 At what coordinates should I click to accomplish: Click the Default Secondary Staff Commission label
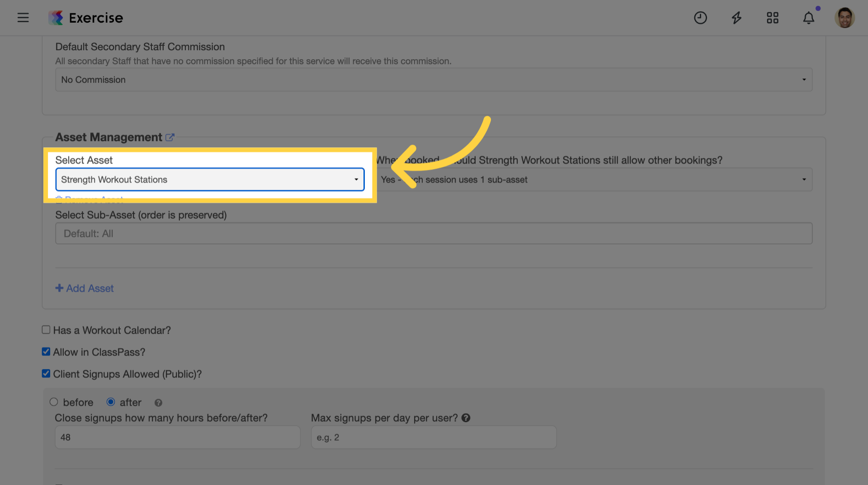click(140, 47)
